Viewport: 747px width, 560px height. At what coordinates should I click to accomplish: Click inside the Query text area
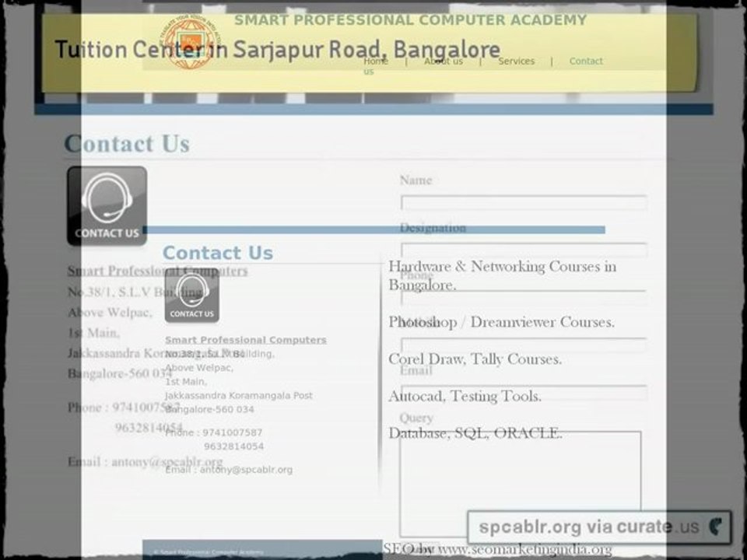pyautogui.click(x=521, y=484)
